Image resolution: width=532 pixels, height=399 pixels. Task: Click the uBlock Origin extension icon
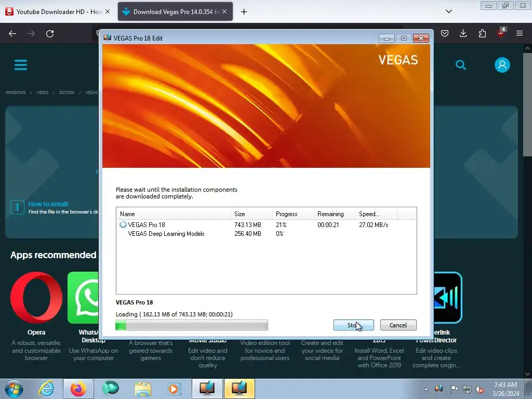pos(501,33)
